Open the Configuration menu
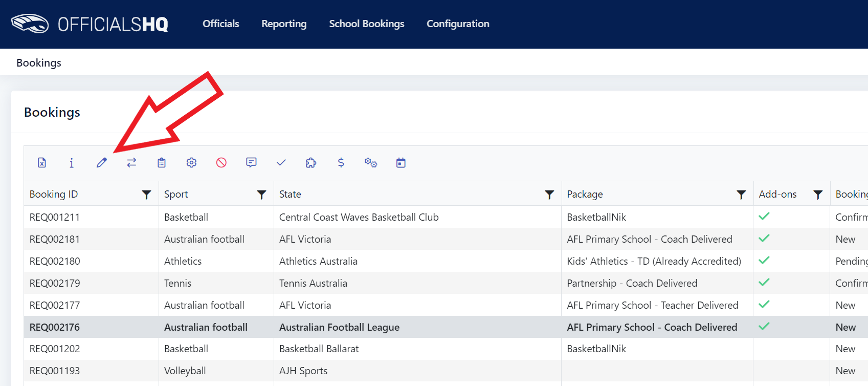Screen dimensions: 868x386 click(x=458, y=24)
